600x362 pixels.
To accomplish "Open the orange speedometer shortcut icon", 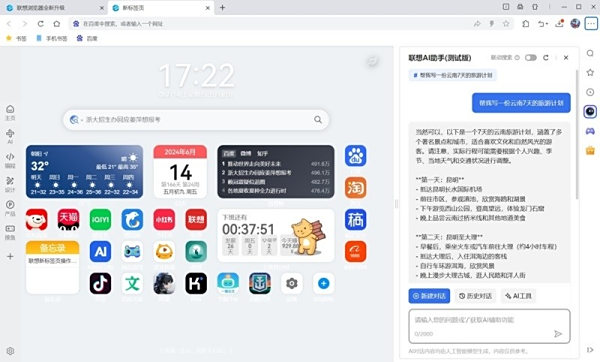I will point(355,251).
